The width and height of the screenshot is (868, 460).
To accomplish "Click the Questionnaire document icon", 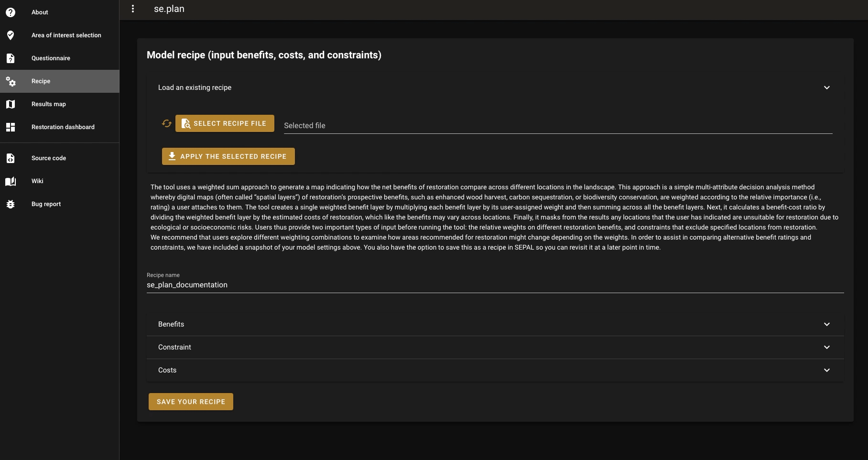I will point(11,58).
